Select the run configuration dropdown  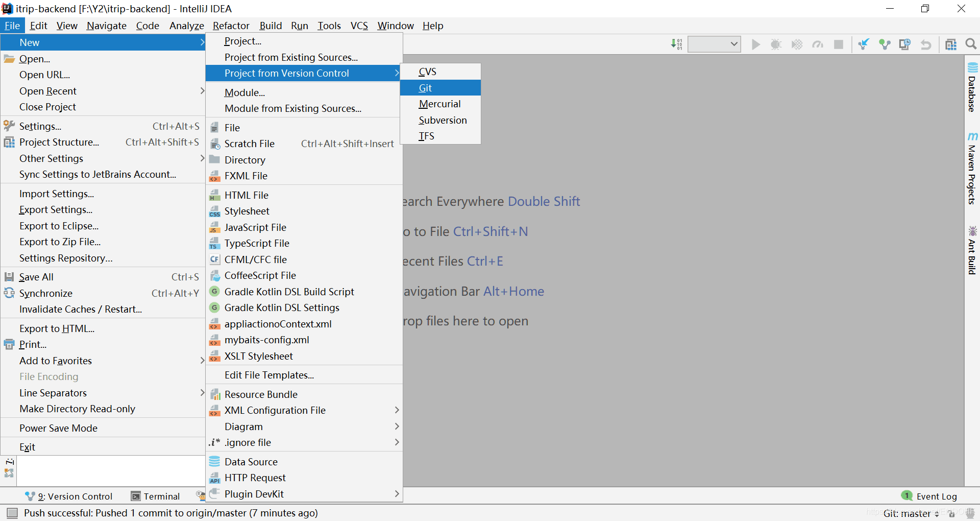click(x=714, y=44)
